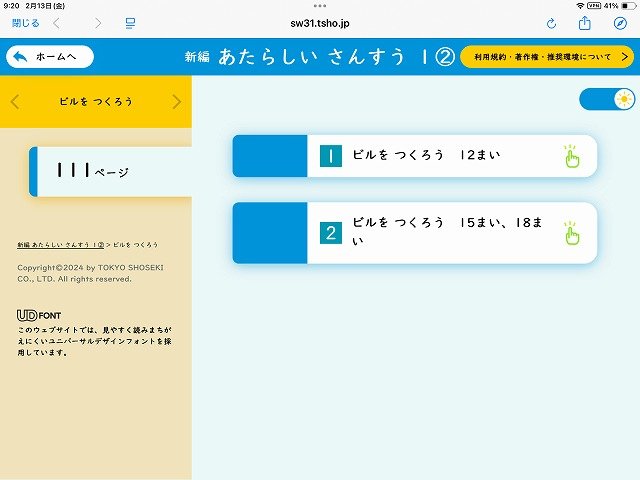Tap the hand pointer icon on item 1
The width and height of the screenshot is (640, 480).
coord(571,156)
